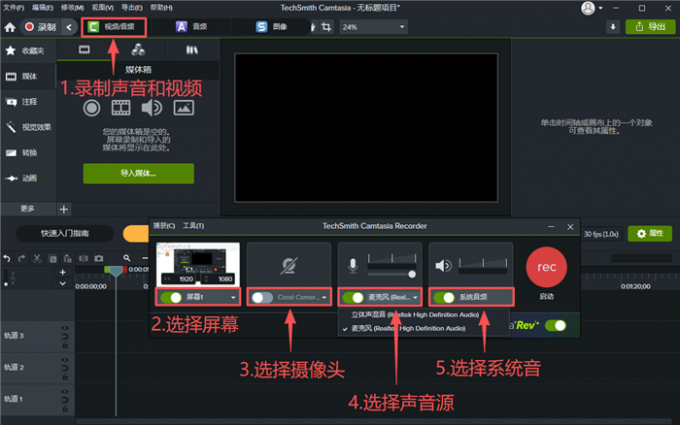680x425 pixels.
Task: Add a tool with the plus next to 更多
Action: 64,209
